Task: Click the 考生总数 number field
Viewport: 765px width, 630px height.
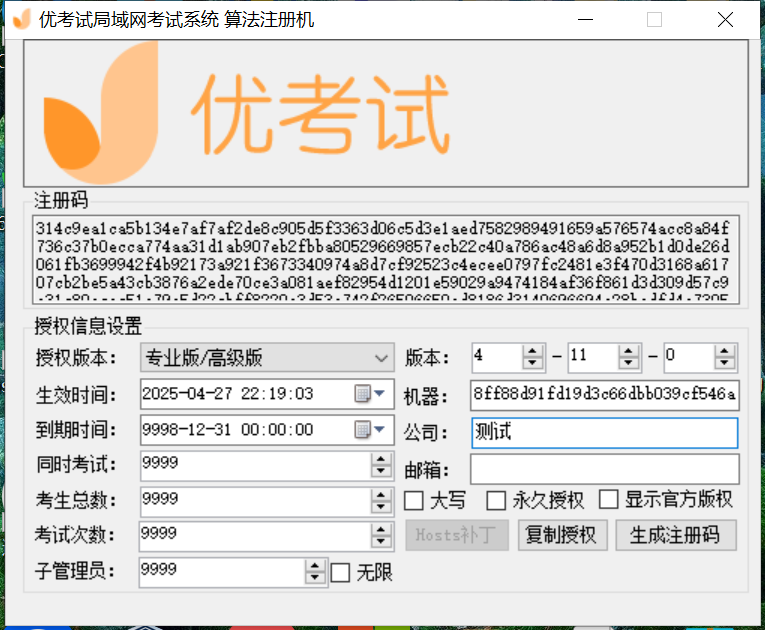Action: [256, 501]
